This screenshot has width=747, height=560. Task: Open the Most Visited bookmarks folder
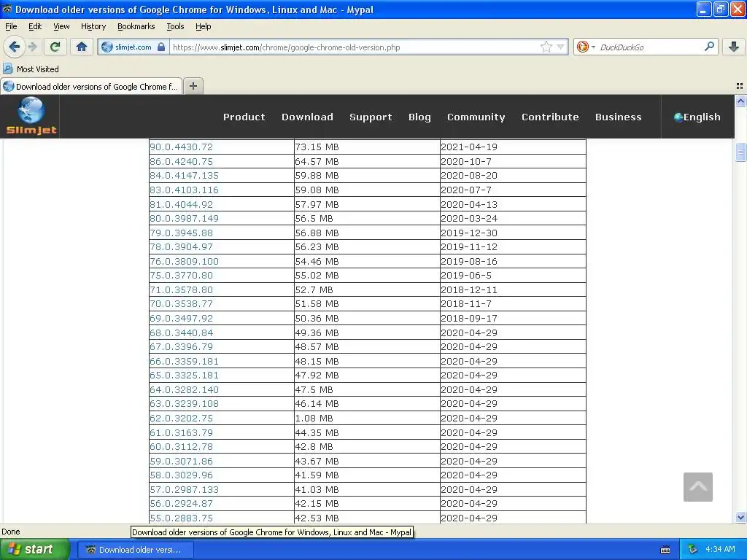pyautogui.click(x=31, y=69)
